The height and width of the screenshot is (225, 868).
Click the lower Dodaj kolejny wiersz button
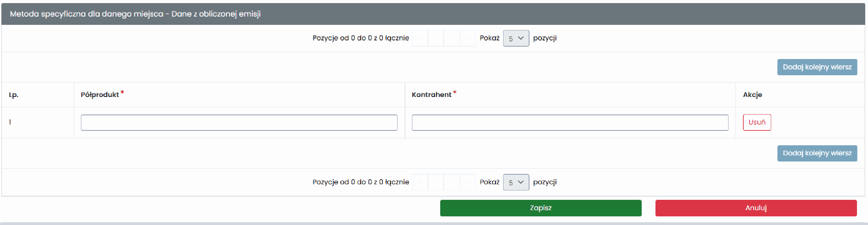click(817, 153)
